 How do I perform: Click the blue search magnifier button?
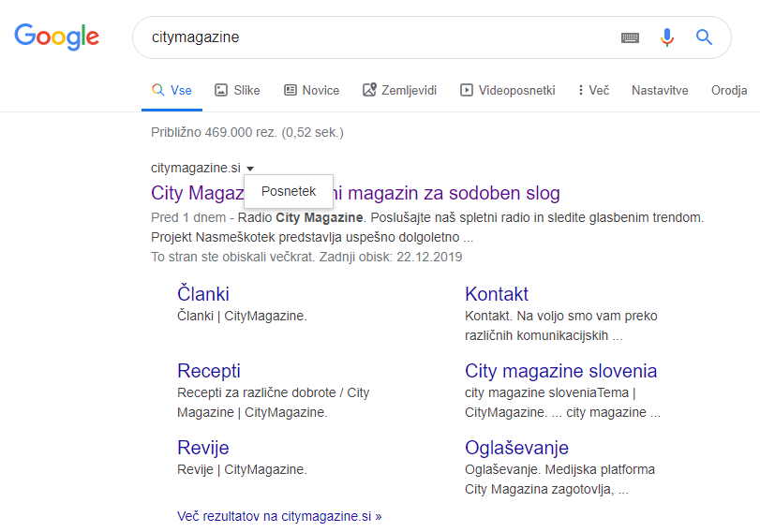click(x=704, y=37)
